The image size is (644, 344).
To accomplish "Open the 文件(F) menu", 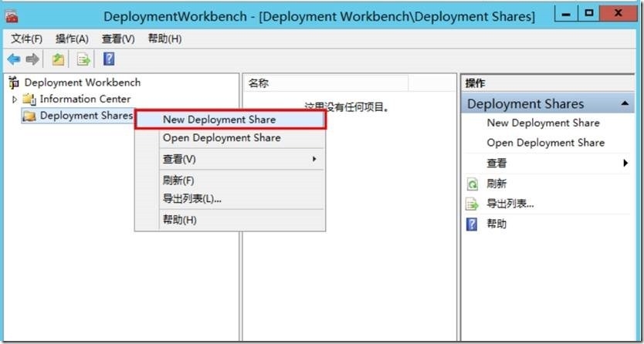I will [27, 39].
